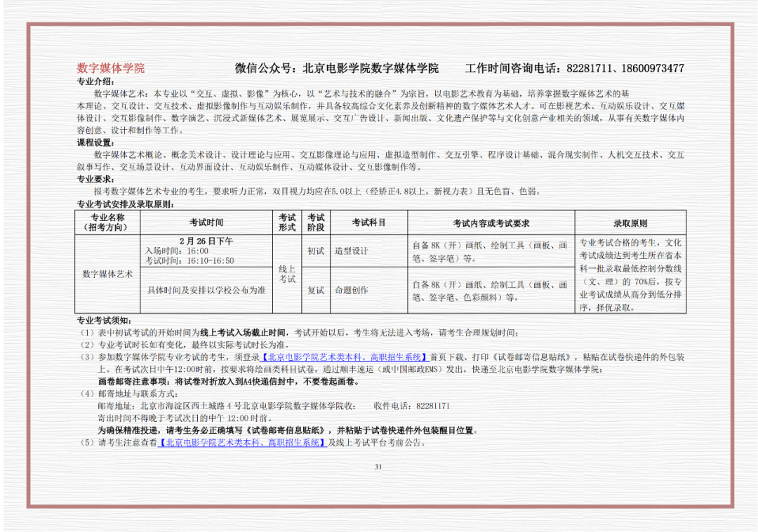Click the 线上考试 exam format cell
Viewport: 758px width, 532px height.
click(x=287, y=274)
